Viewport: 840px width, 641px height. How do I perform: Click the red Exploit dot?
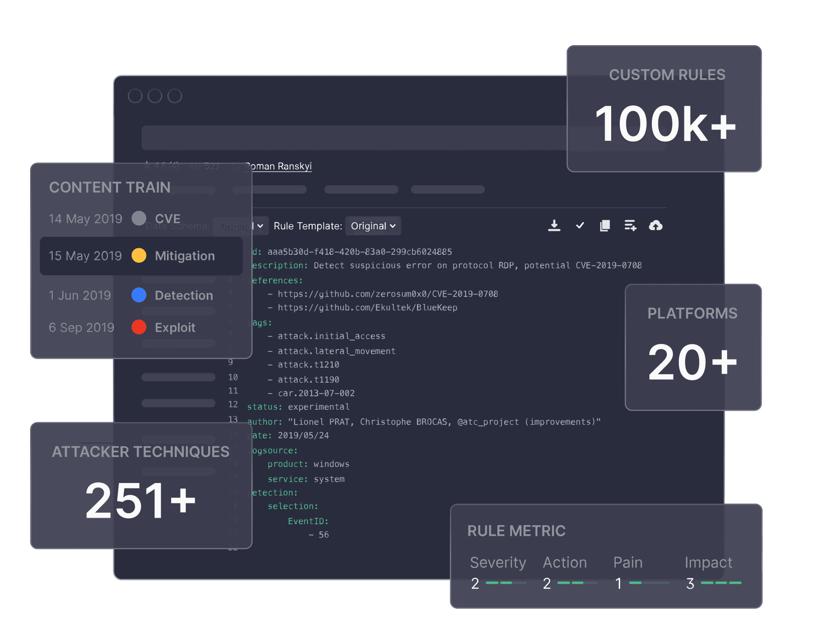pos(139,328)
